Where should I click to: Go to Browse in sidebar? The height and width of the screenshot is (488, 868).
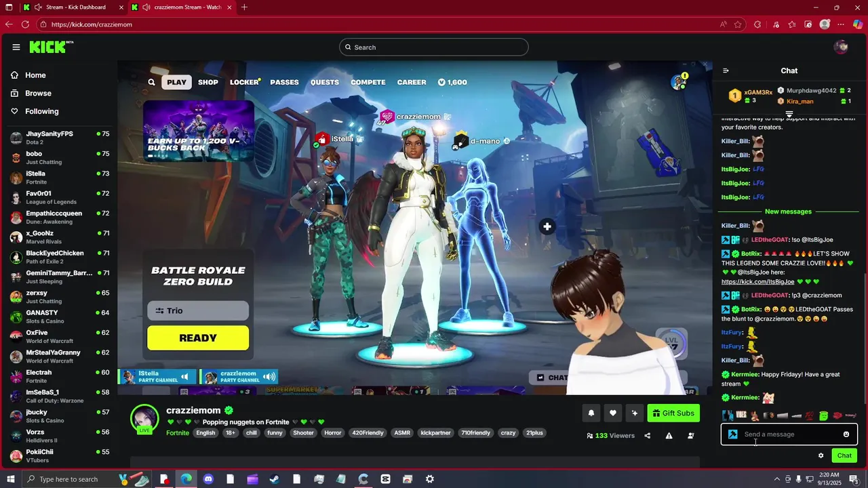(x=38, y=93)
